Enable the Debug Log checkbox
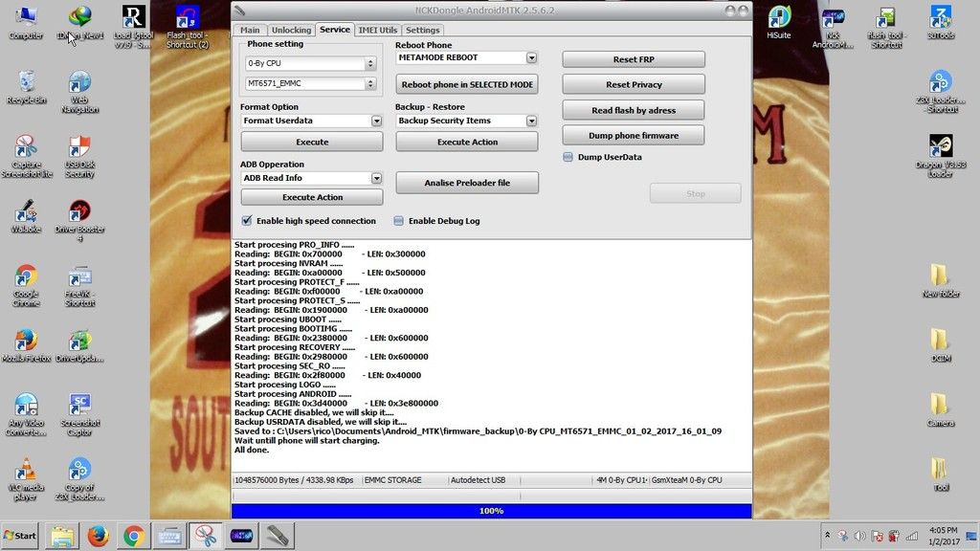Viewport: 980px width, 551px height. pyautogui.click(x=397, y=221)
